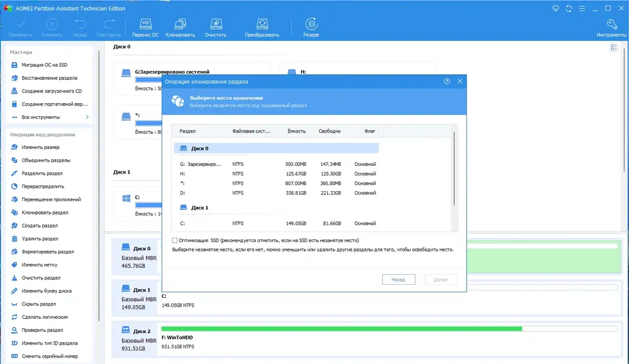Image resolution: width=629 pixels, height=364 pixels.
Task: Start Создание загрузочного CD wizard
Action: point(52,91)
